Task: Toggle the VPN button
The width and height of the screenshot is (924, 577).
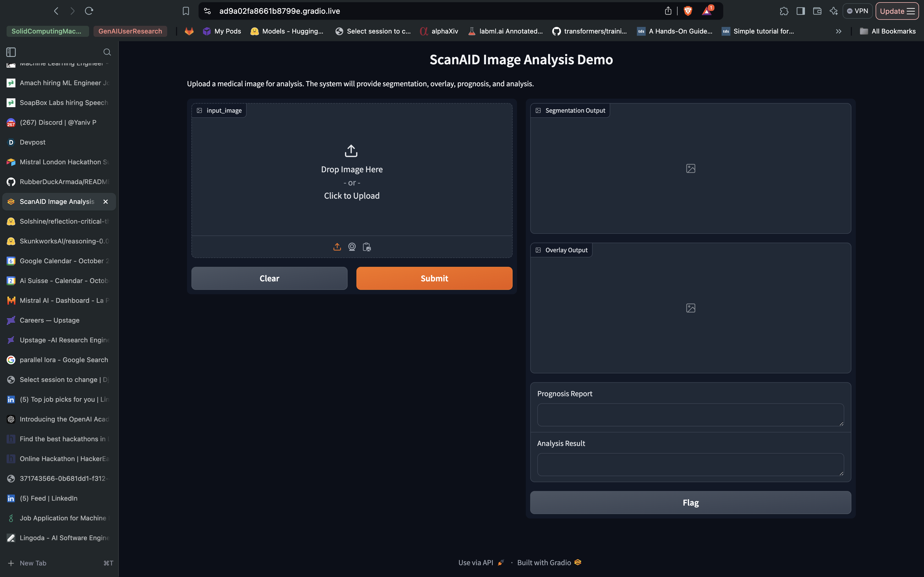Action: point(857,11)
